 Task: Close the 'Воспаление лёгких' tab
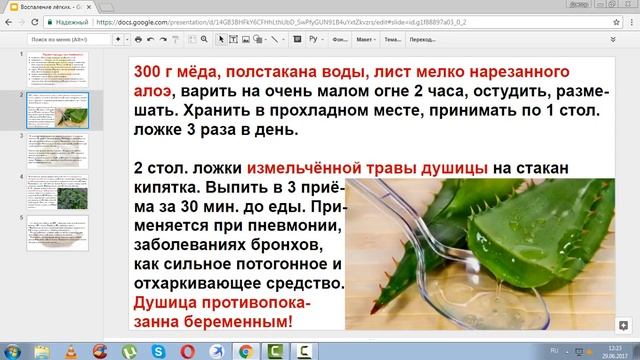(x=89, y=7)
